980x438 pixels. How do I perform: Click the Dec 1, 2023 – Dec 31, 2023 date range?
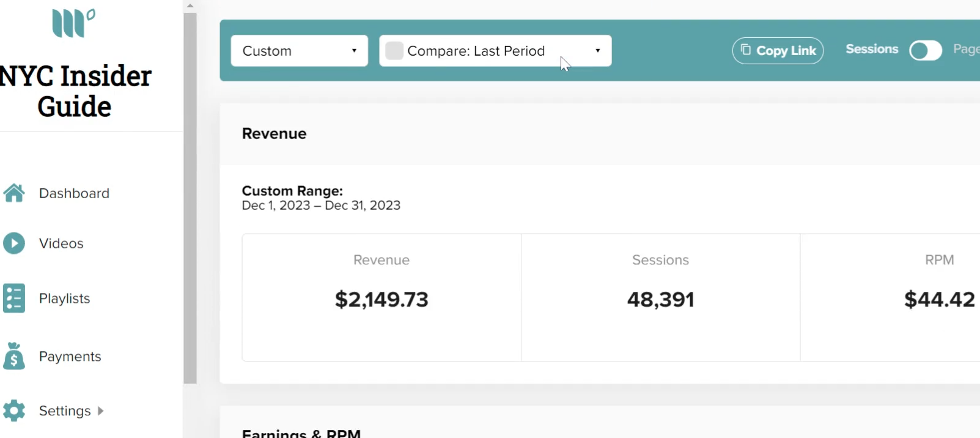(x=321, y=206)
